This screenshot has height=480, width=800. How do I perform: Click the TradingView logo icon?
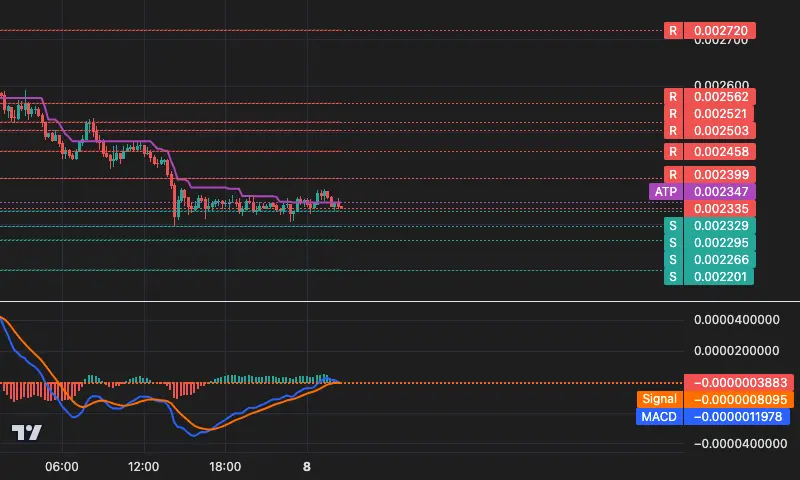pos(27,433)
